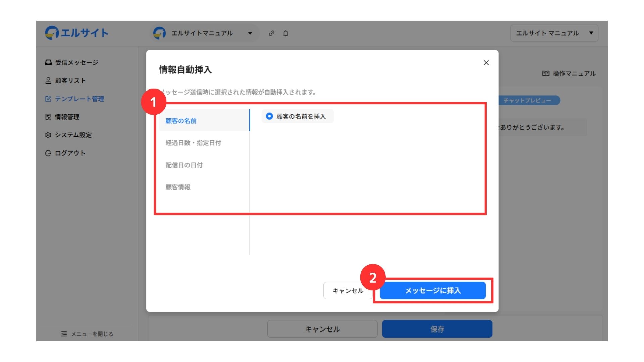The height and width of the screenshot is (362, 644).
Task: Open the 顧客情報 tab
Action: pyautogui.click(x=178, y=187)
